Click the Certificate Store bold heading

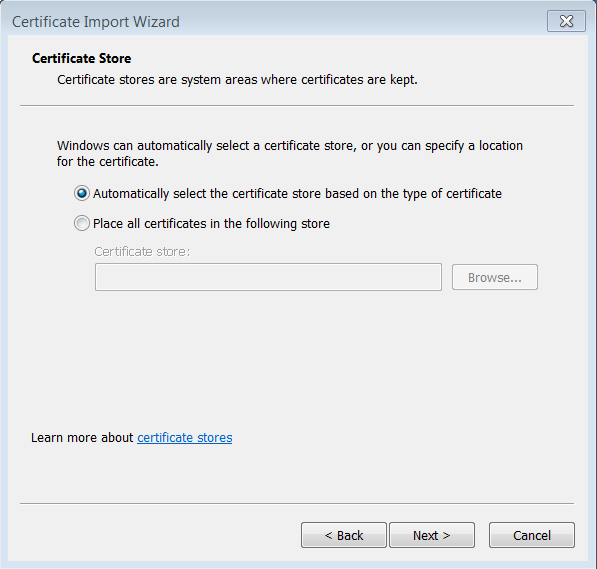(81, 58)
